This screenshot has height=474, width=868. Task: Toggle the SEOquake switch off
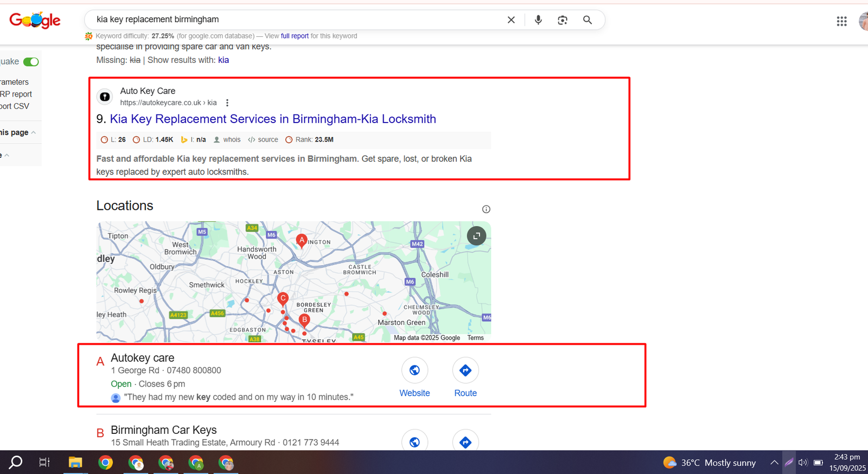pyautogui.click(x=31, y=62)
